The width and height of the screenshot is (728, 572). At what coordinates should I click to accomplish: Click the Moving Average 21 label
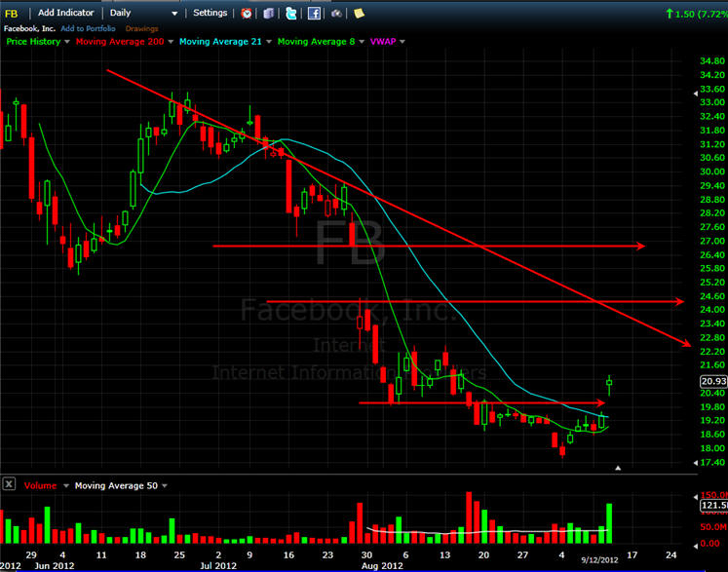[220, 41]
